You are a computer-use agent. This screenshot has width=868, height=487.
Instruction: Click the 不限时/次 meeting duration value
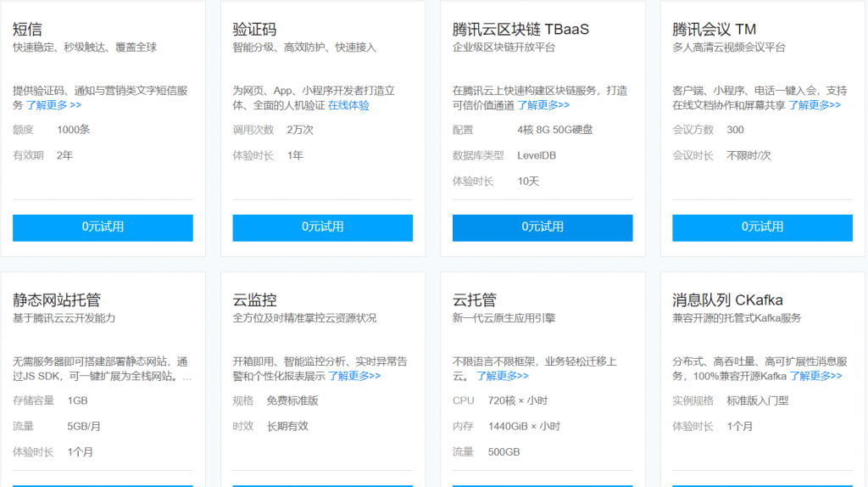(x=748, y=155)
